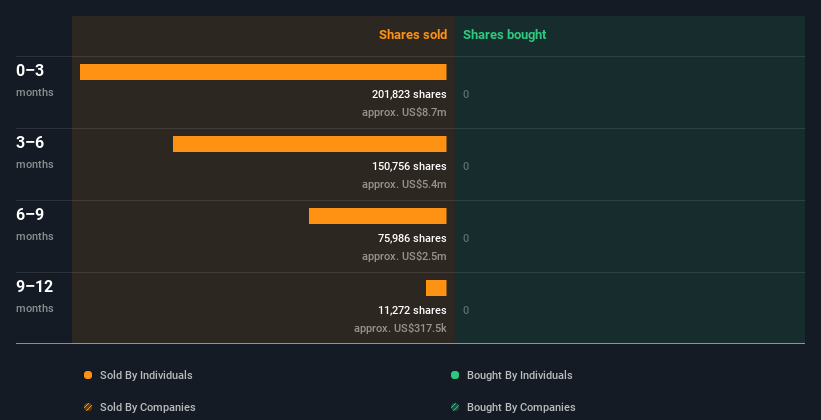Click the approx. US$2.5m value

coord(404,257)
